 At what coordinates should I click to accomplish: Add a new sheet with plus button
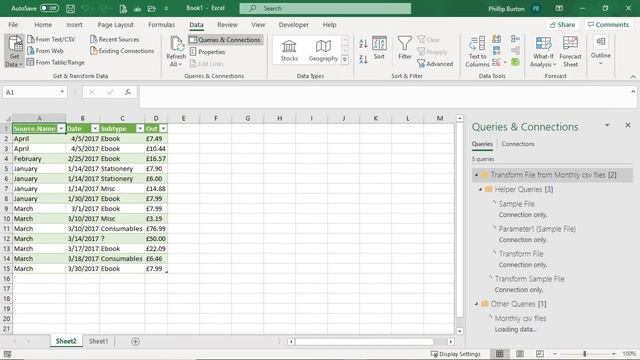tap(135, 341)
